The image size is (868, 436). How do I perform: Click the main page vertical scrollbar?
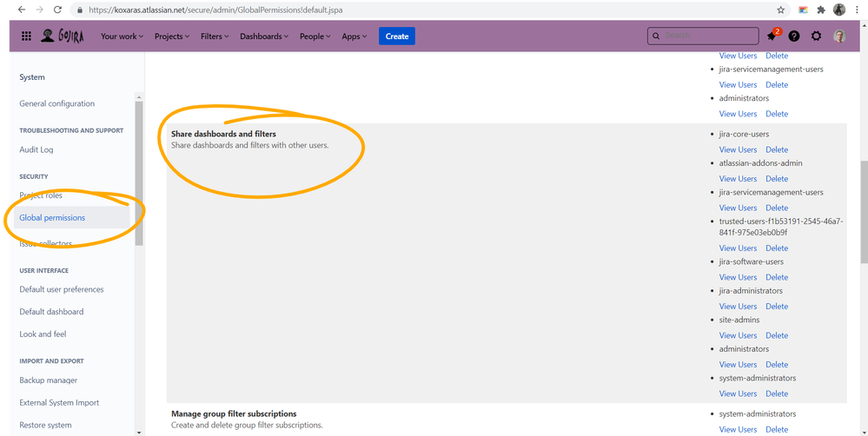(864, 213)
